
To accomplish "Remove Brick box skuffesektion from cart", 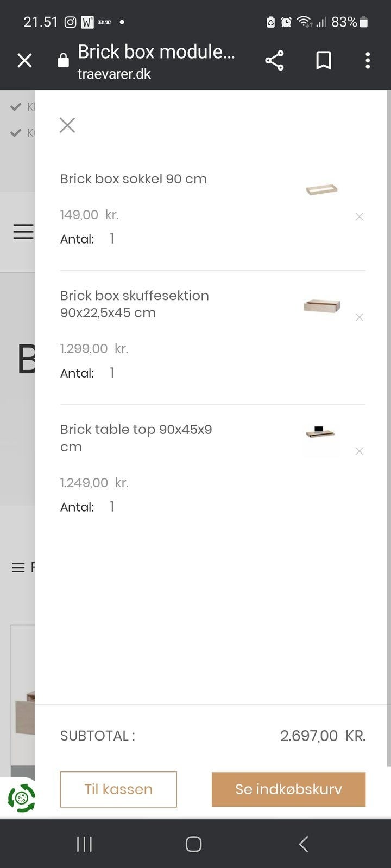I will coord(359,317).
